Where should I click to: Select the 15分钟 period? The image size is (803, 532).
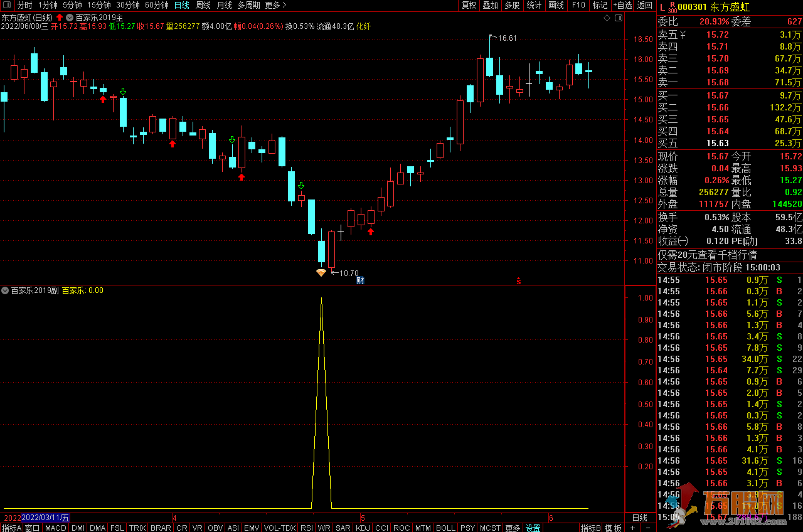[99, 5]
